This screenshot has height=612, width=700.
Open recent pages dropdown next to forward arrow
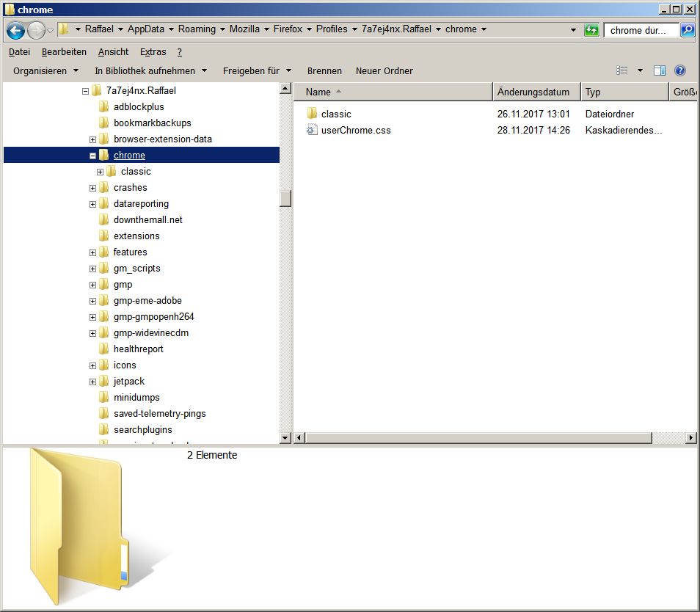tap(50, 30)
